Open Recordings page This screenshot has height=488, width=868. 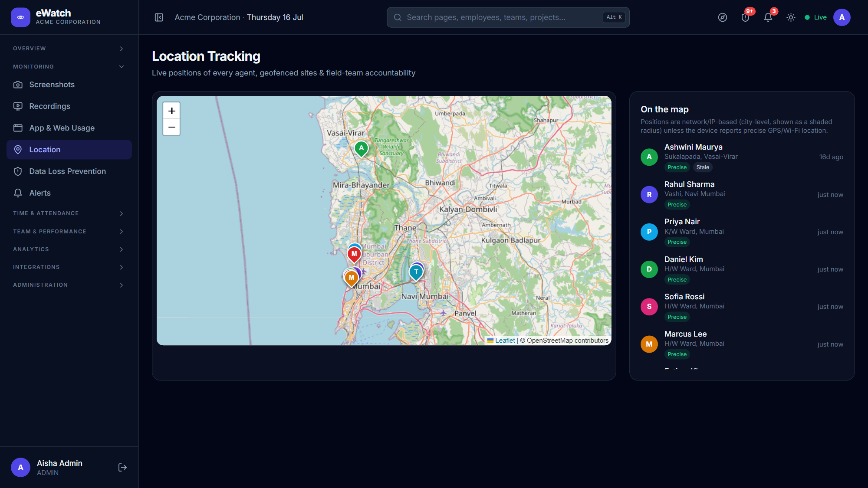pyautogui.click(x=69, y=106)
